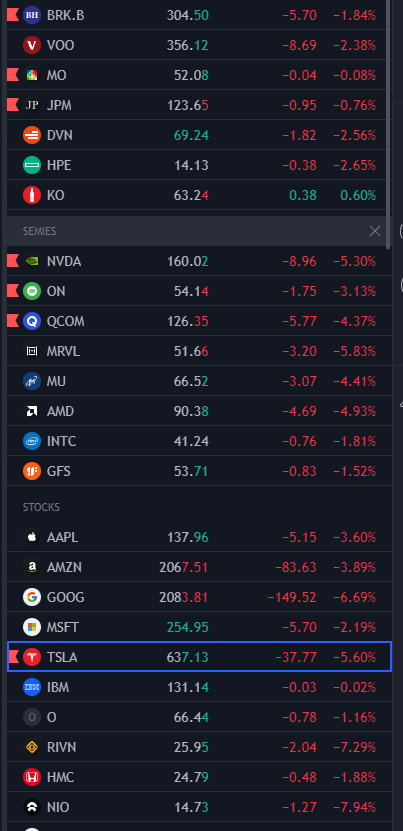
Task: Toggle the red flag on TSLA
Action: pos(14,657)
